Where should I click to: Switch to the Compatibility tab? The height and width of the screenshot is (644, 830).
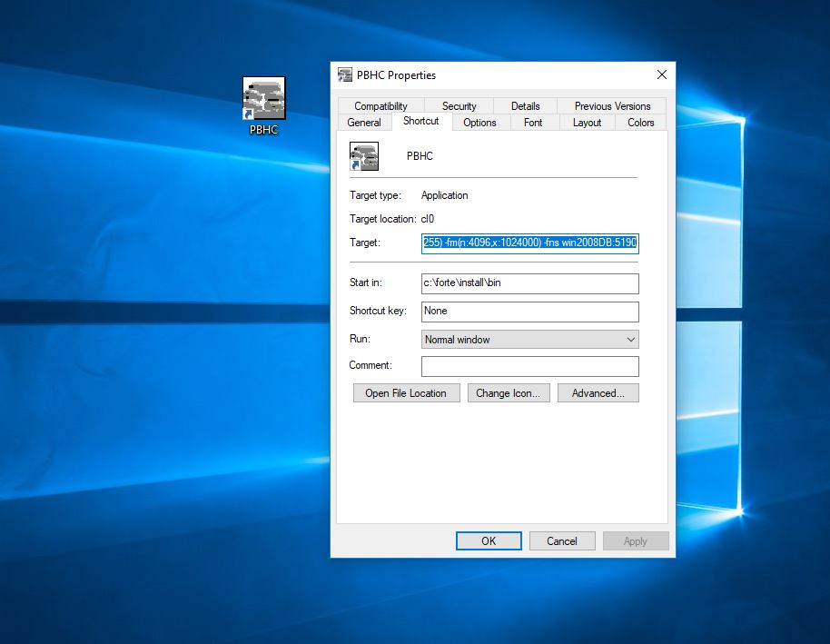(x=380, y=106)
